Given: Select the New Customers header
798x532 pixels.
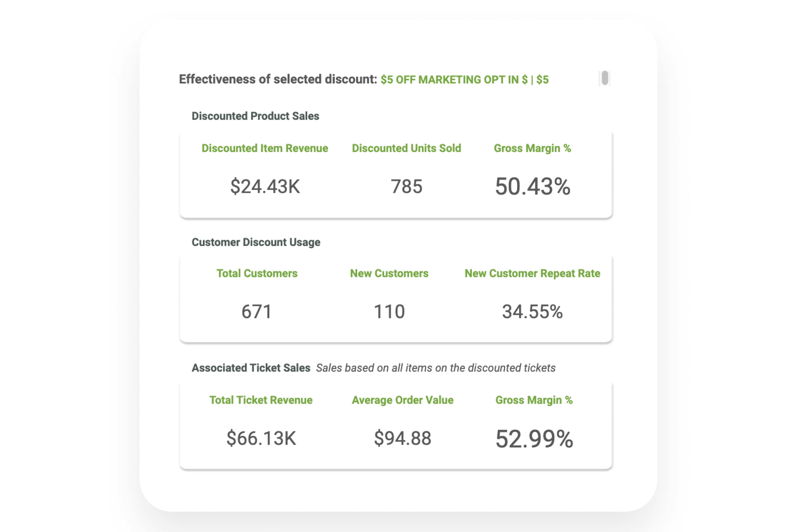Looking at the screenshot, I should [389, 273].
